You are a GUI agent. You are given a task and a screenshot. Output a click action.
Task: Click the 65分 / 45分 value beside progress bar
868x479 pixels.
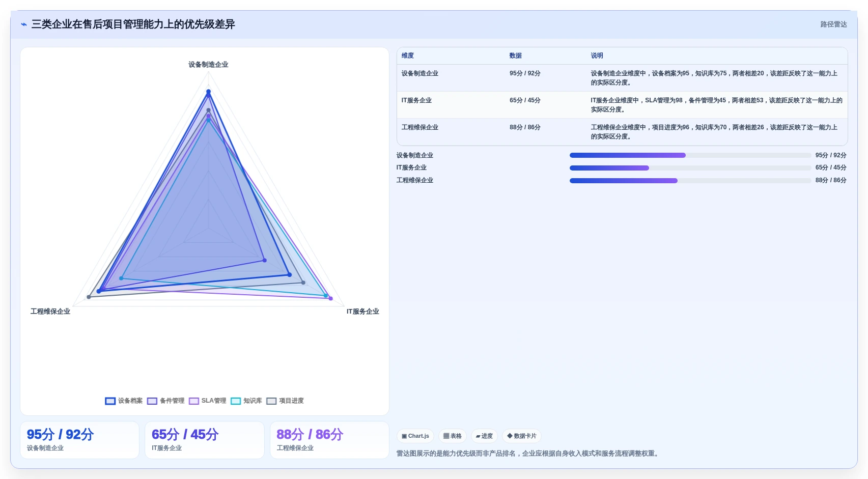[x=831, y=167]
